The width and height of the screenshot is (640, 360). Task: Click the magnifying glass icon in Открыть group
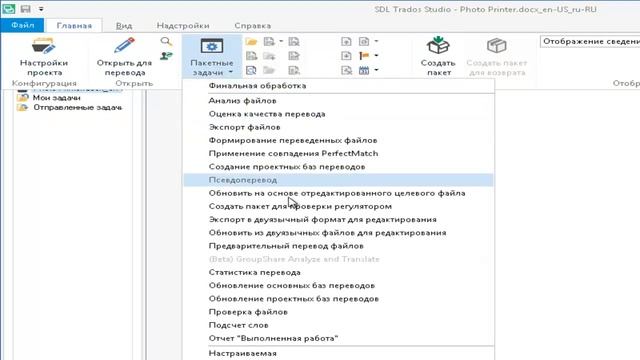point(166,41)
